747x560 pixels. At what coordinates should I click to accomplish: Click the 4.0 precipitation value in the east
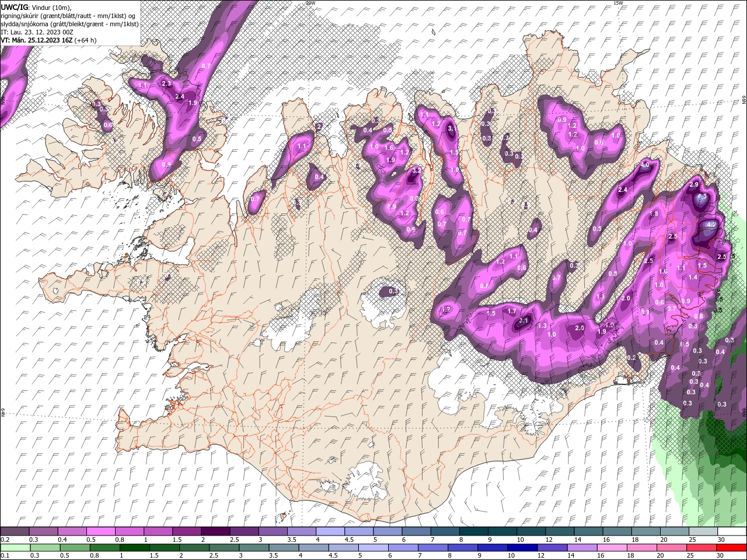coord(645,165)
